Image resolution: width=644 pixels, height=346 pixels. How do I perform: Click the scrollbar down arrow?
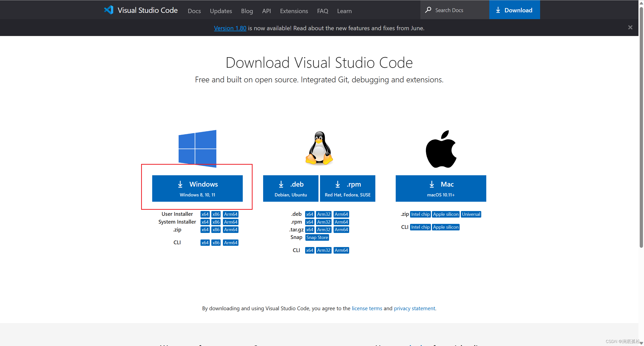[641, 343]
